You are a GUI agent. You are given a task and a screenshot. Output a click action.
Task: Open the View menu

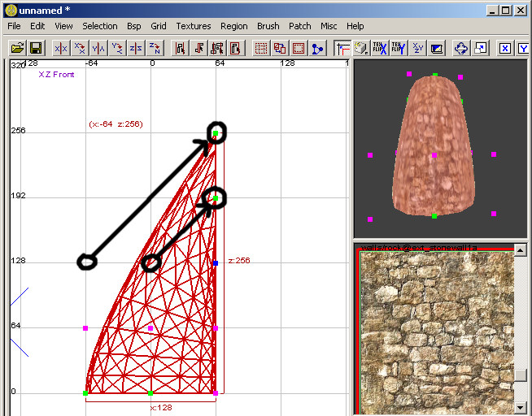tap(63, 26)
